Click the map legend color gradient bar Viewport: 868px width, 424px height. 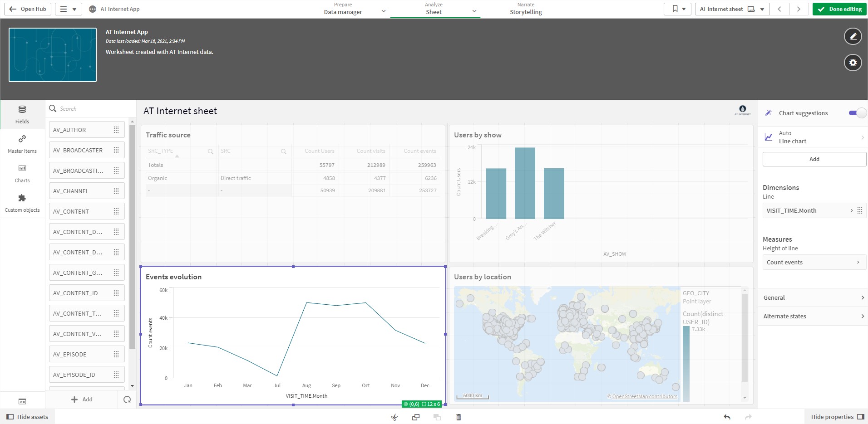point(686,364)
